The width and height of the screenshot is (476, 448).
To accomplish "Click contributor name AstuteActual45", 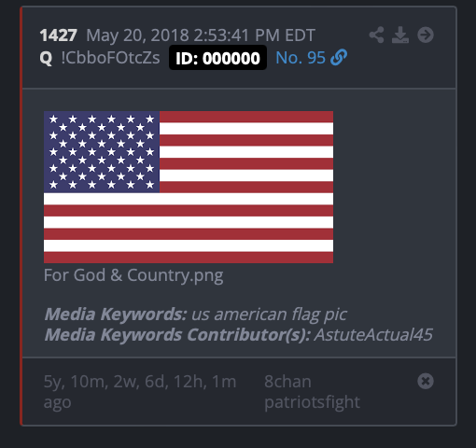I will coord(373,335).
